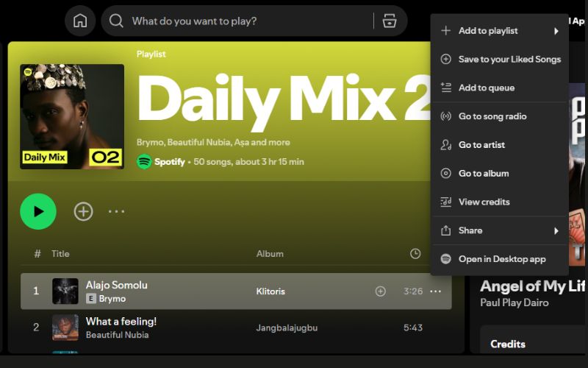Add Alajo Somolu to Liked Songs
Viewport: 588px width, 368px height.
tap(380, 291)
